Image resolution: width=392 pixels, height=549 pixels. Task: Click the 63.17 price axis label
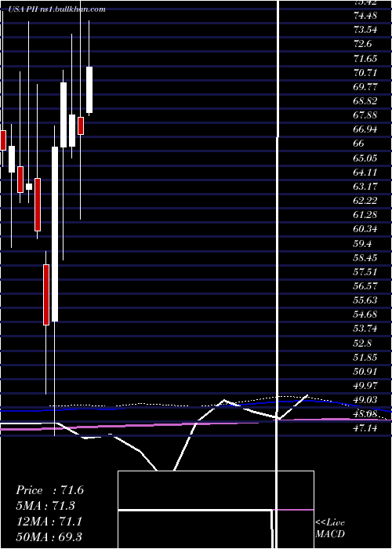tap(365, 187)
